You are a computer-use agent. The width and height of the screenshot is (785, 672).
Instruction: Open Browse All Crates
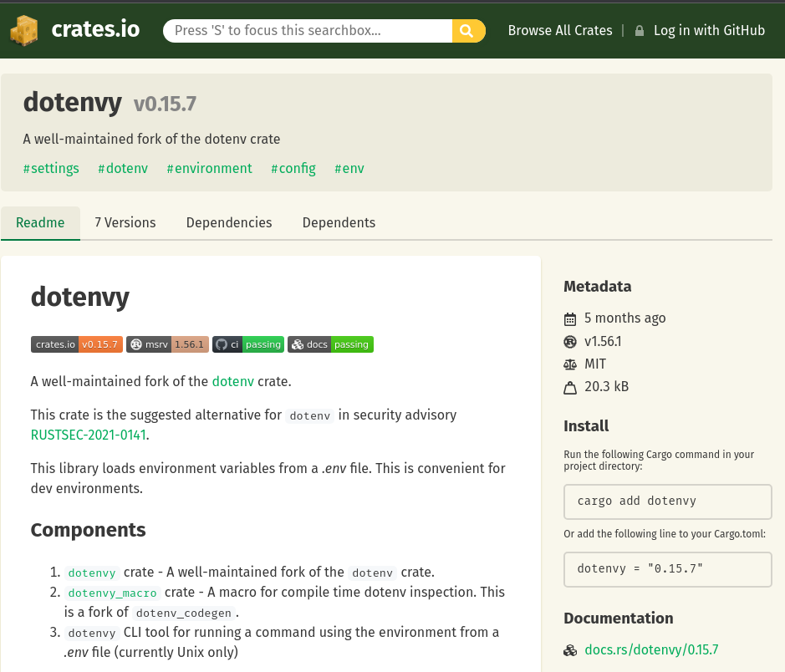(560, 31)
